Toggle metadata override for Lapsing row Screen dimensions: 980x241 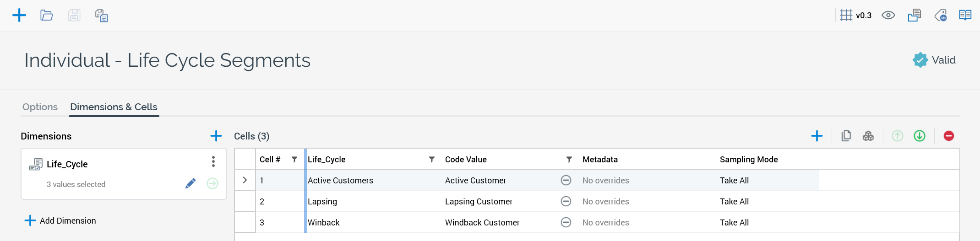[x=566, y=201]
